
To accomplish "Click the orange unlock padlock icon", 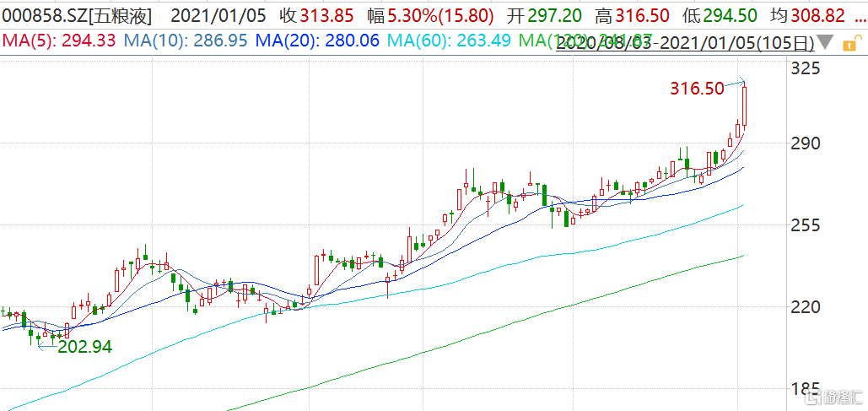I will point(855,43).
